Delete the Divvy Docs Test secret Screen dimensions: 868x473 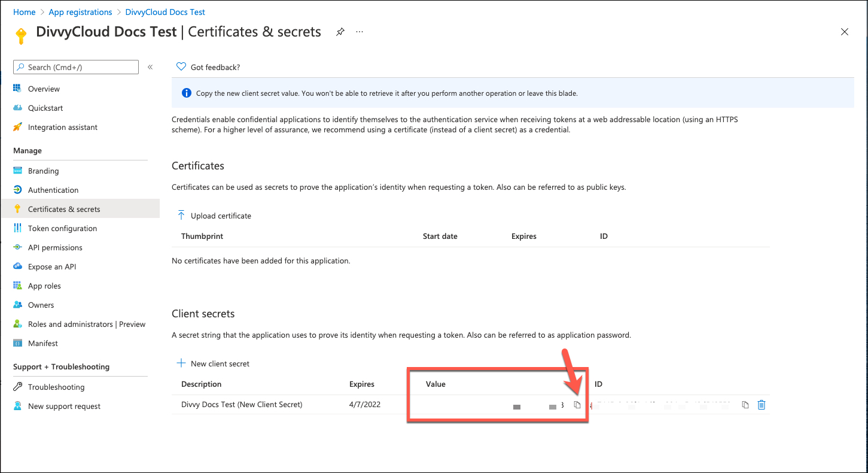[x=762, y=405]
